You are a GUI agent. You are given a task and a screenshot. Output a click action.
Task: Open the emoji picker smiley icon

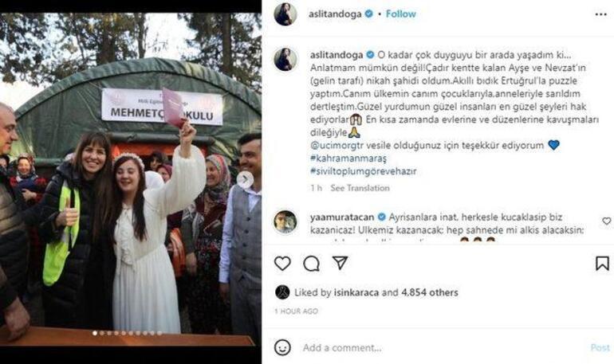tap(282, 347)
